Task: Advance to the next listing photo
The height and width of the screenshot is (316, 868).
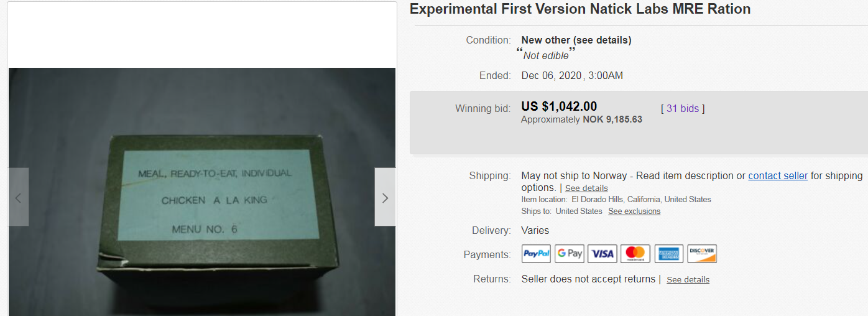Action: click(x=385, y=197)
